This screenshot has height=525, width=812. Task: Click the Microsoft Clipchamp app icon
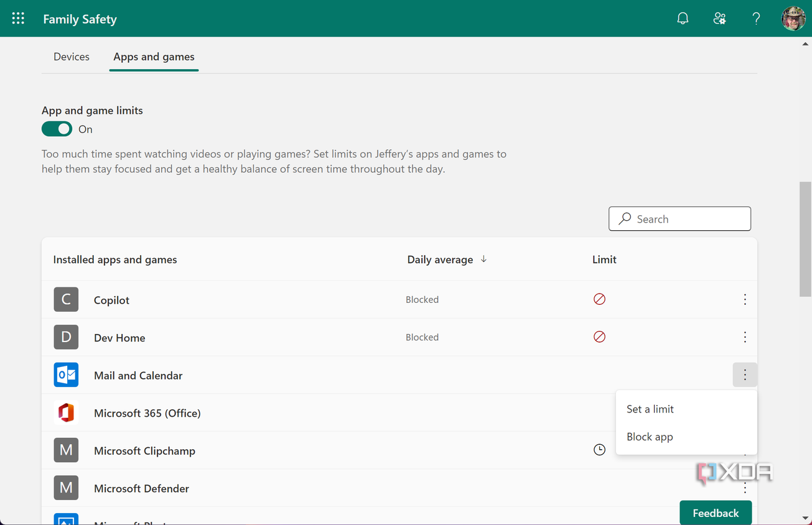tap(66, 450)
